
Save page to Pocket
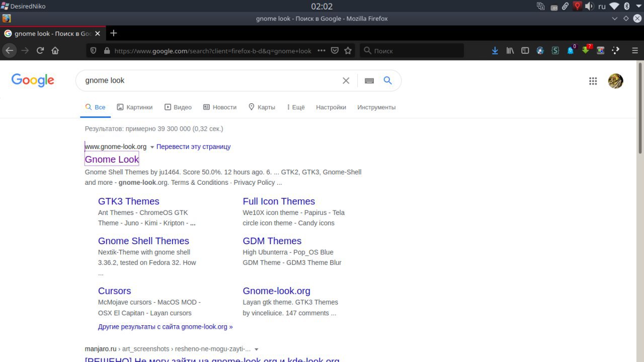click(x=335, y=50)
